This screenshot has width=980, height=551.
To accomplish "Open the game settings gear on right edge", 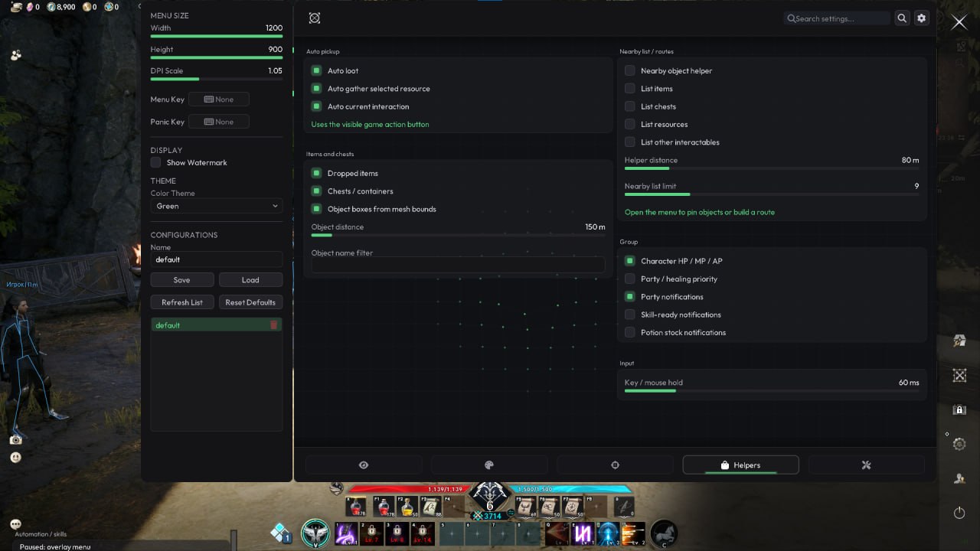I will tap(959, 444).
